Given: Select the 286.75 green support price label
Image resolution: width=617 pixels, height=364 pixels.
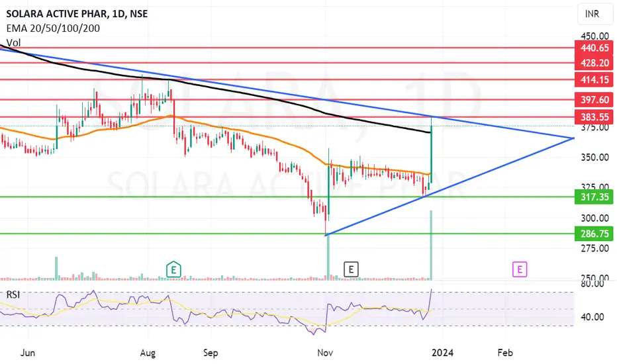Looking at the screenshot, I should [x=594, y=234].
